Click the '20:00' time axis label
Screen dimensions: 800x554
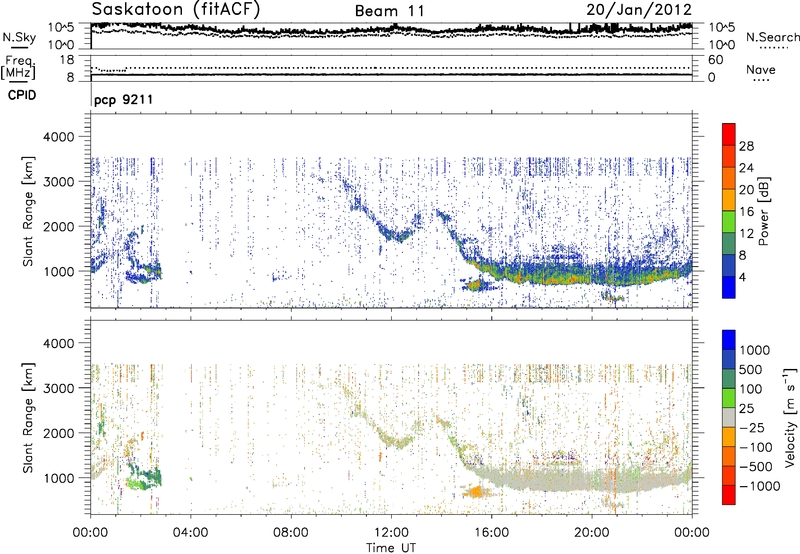pos(592,533)
